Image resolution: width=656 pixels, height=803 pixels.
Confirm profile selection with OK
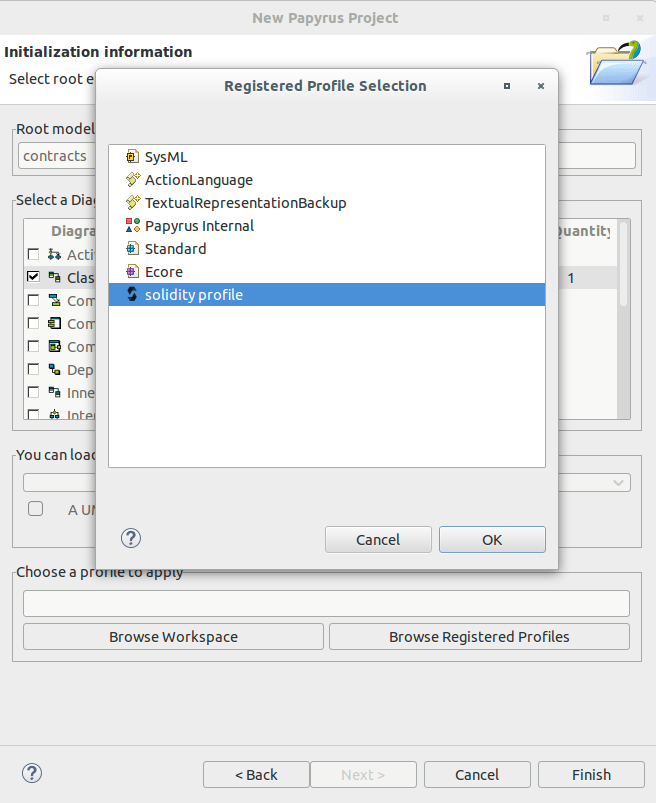pyautogui.click(x=492, y=539)
